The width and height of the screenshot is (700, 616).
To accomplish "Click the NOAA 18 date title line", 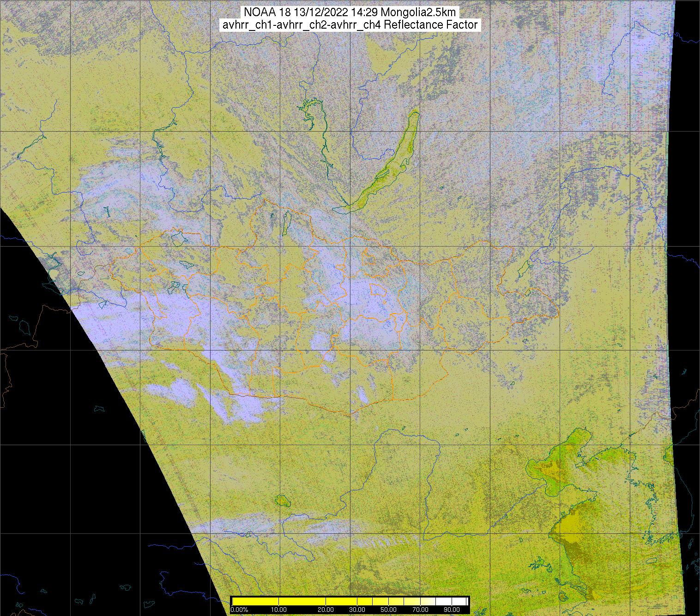I will 350,12.
